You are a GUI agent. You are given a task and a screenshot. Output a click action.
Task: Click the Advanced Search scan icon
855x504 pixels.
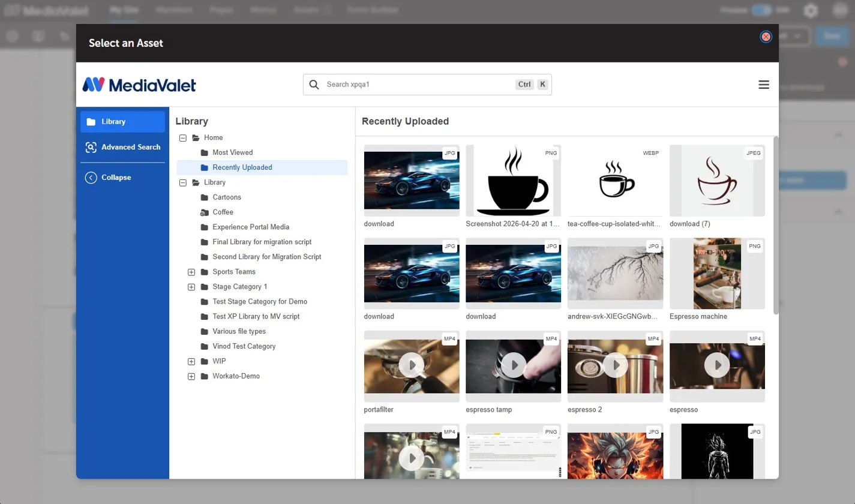(91, 147)
